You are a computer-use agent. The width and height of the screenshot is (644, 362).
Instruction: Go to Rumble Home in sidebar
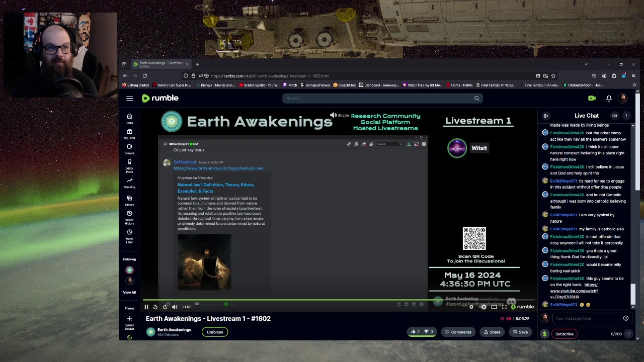(129, 119)
